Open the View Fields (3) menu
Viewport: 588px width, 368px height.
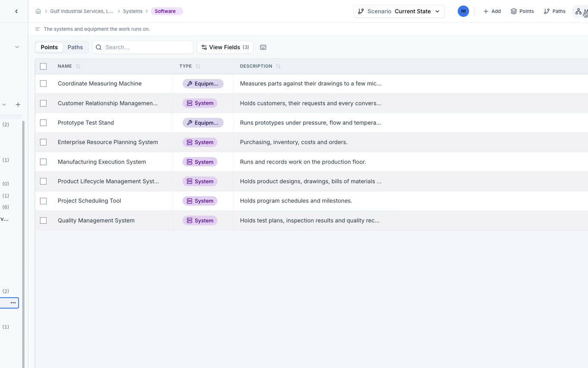point(225,47)
